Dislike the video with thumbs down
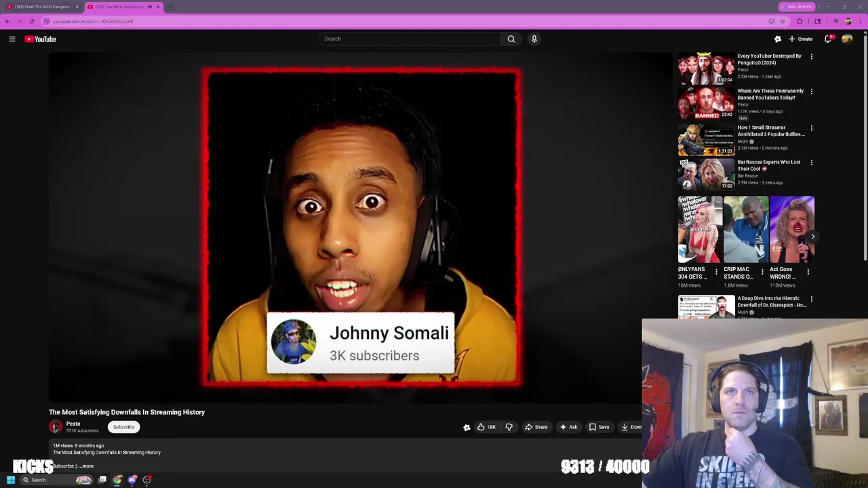The image size is (868, 488). [x=509, y=427]
